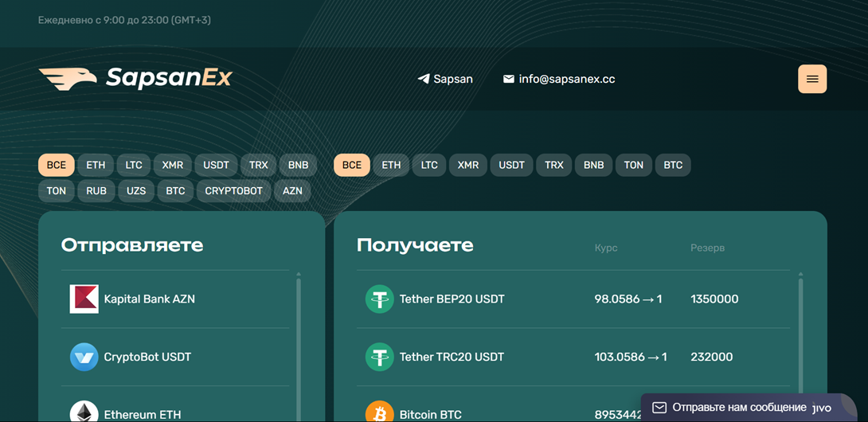Select the XMR filter in the receive filters
The image size is (868, 422).
tap(468, 165)
